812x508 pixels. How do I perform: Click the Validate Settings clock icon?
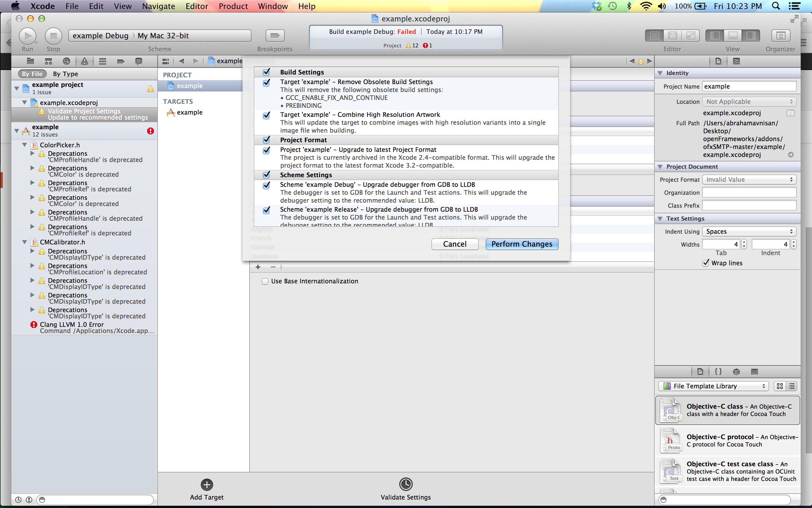click(406, 485)
